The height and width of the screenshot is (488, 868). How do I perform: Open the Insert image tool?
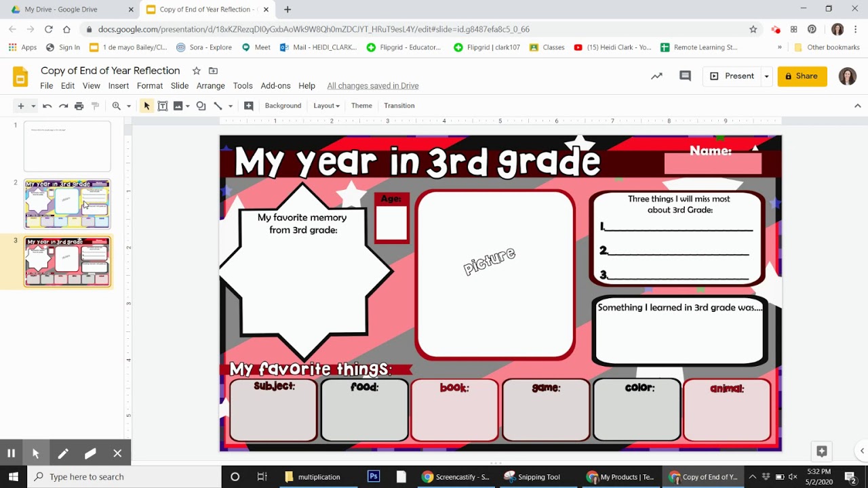(178, 106)
